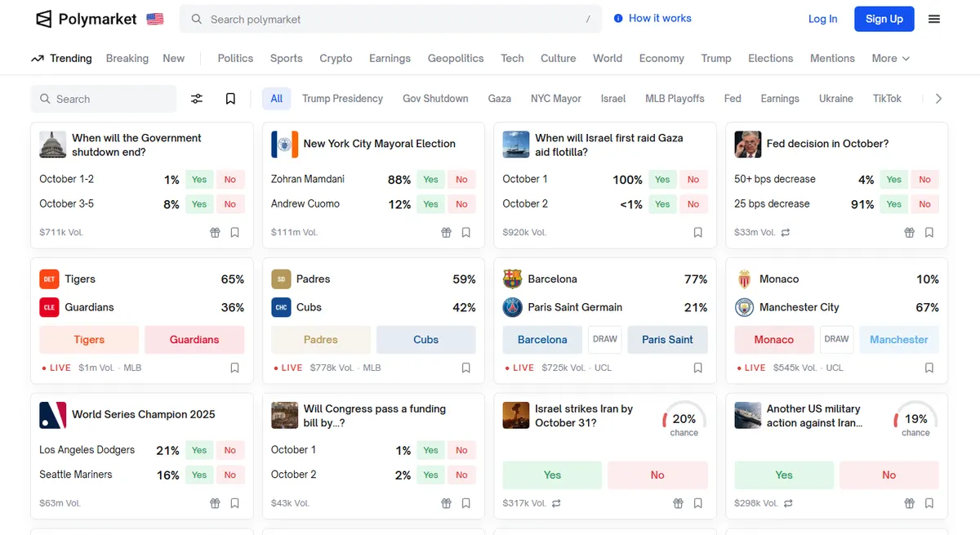Open the How it works link
The image size is (980, 535).
pyautogui.click(x=653, y=18)
